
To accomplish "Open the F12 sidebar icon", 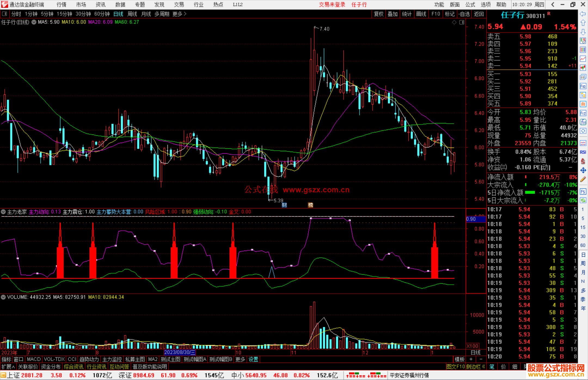I will 583,113.
